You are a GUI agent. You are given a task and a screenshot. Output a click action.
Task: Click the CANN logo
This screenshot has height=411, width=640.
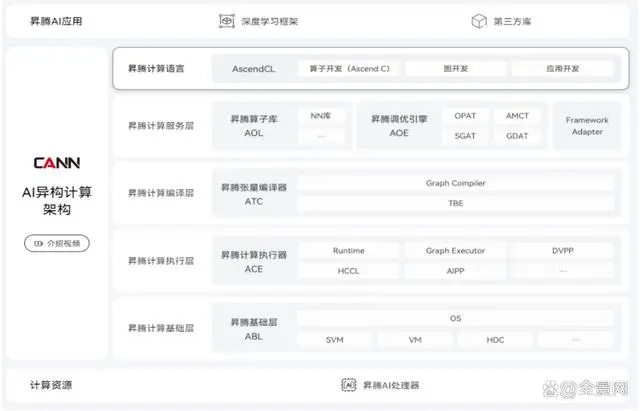click(56, 163)
